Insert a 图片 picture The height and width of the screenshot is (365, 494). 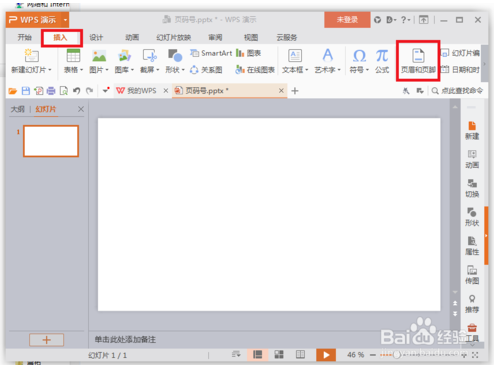(99, 60)
